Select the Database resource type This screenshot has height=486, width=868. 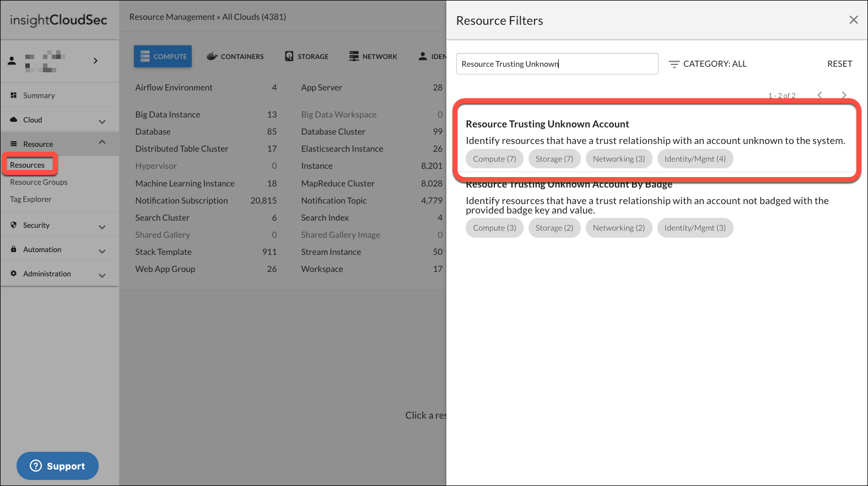206,131
